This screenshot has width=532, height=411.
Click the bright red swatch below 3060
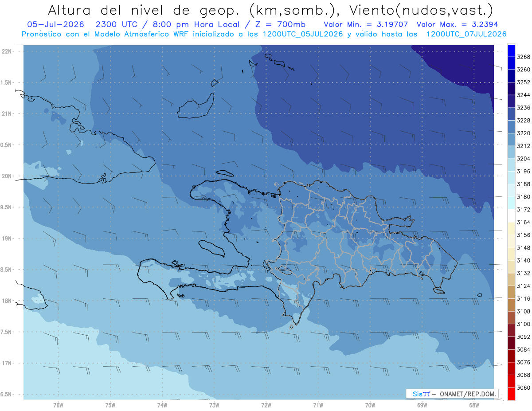pos(511,394)
